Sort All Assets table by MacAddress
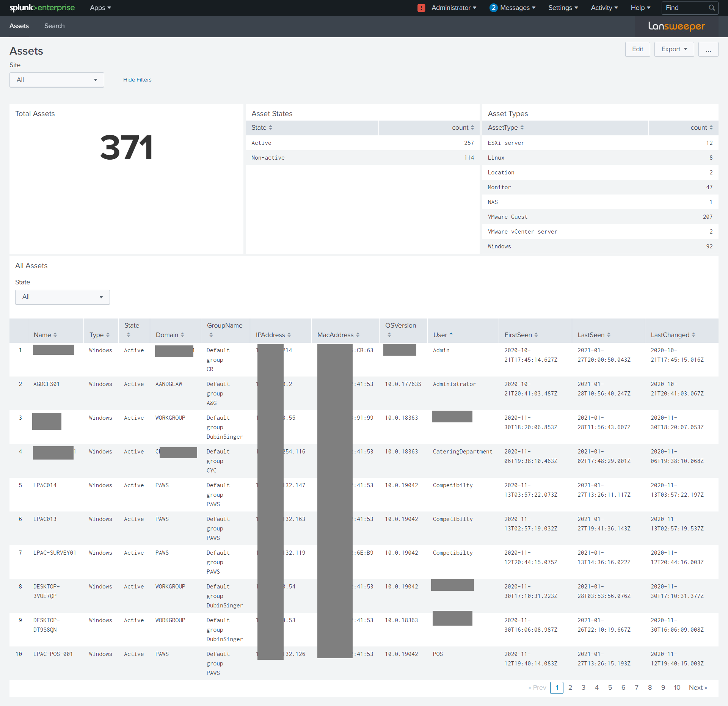728x706 pixels. coord(338,335)
